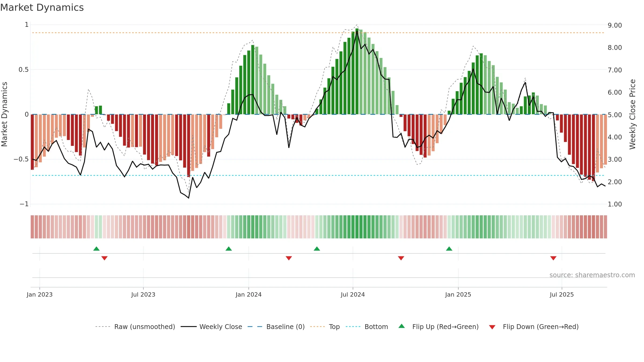The height and width of the screenshot is (362, 644).
Task: Toggle the Top legend entry
Action: 325,327
